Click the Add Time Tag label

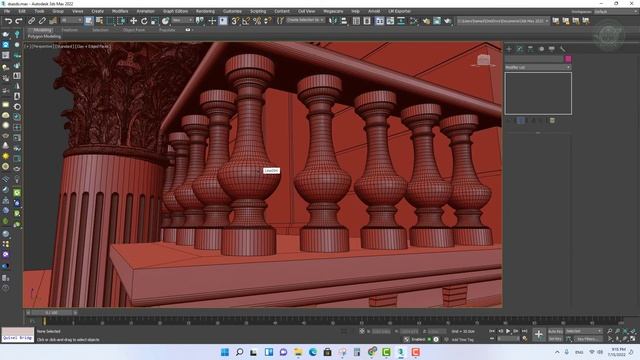pyautogui.click(x=462, y=340)
